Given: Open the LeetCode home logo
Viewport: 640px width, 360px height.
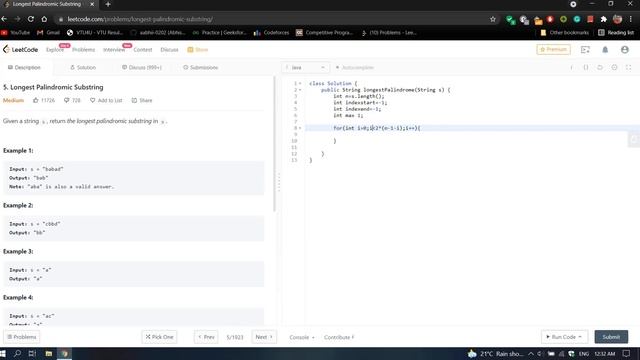Looking at the screenshot, I should (x=20, y=49).
